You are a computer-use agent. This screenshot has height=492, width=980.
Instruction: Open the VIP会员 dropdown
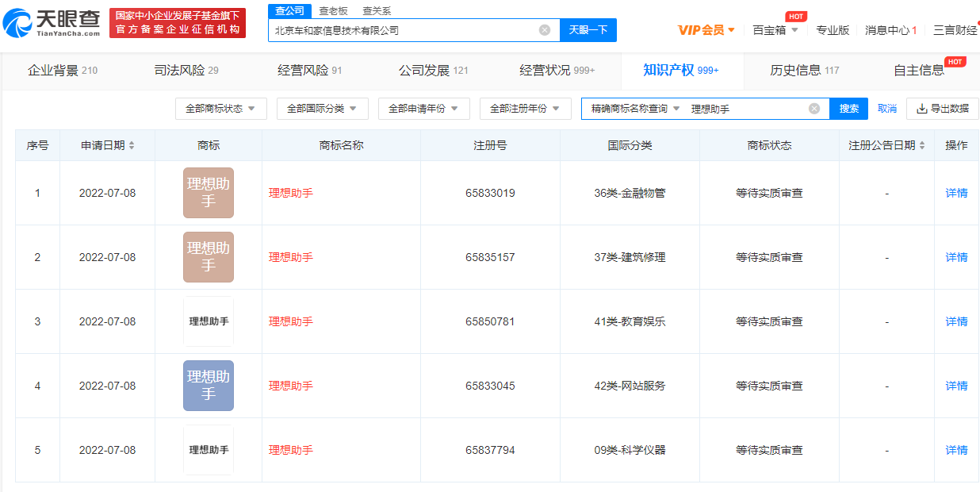[x=706, y=30]
